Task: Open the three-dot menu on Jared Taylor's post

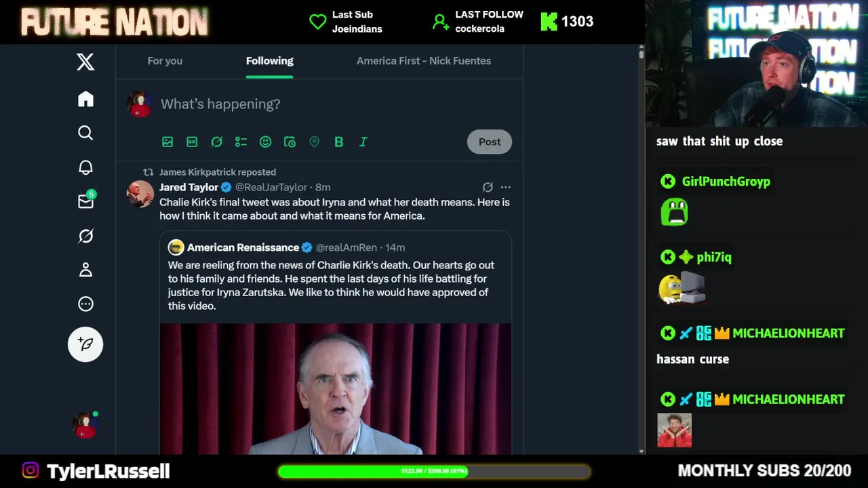Action: [505, 187]
